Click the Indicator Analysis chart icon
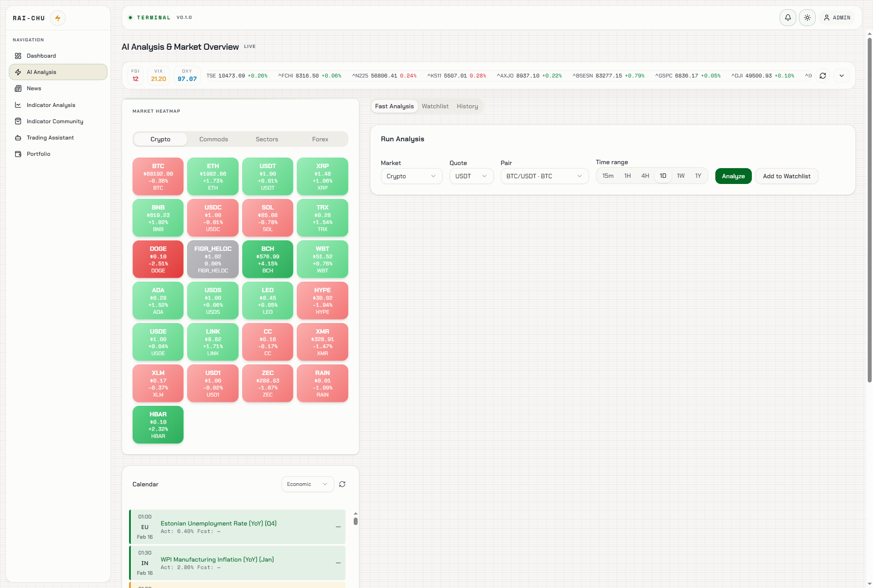 (x=18, y=105)
